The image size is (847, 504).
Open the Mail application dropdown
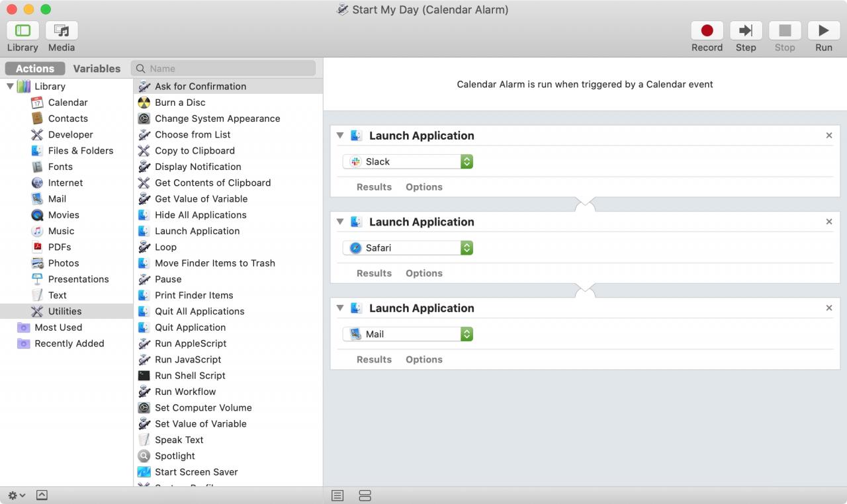tap(408, 334)
